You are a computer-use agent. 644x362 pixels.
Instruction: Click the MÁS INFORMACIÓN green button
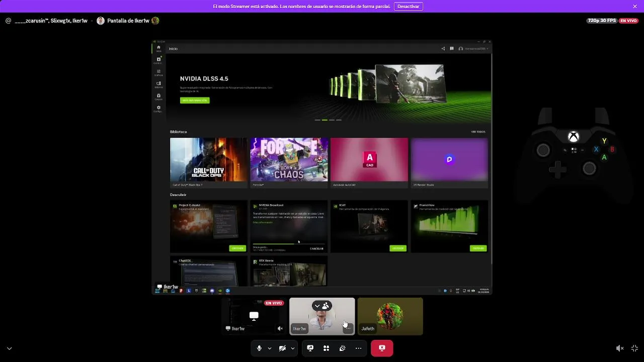tap(195, 100)
